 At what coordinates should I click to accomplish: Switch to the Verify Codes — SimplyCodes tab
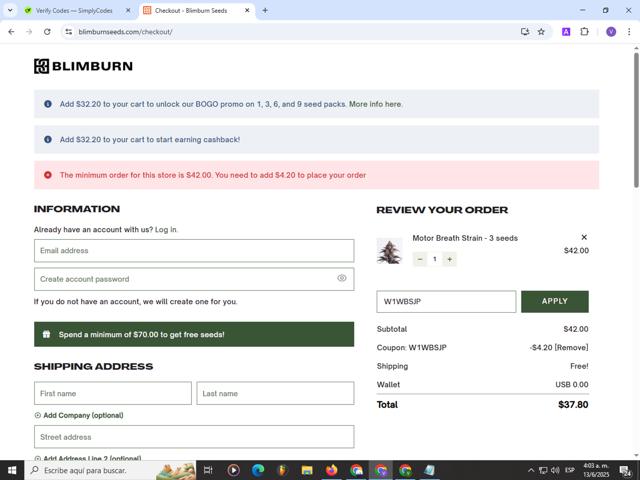point(74,11)
